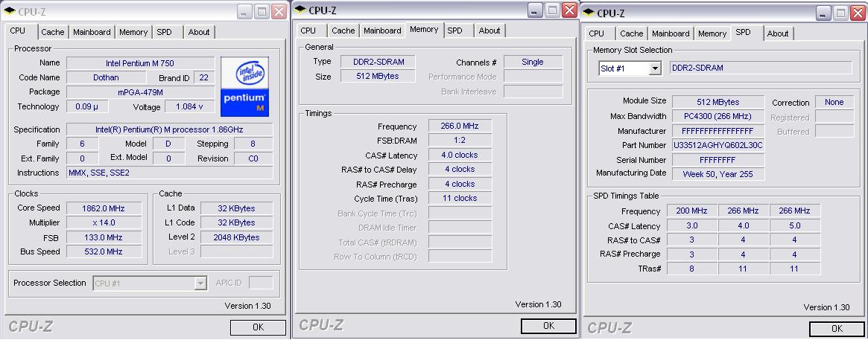The height and width of the screenshot is (340, 868).
Task: Click the Correction value None
Action: coord(834,102)
